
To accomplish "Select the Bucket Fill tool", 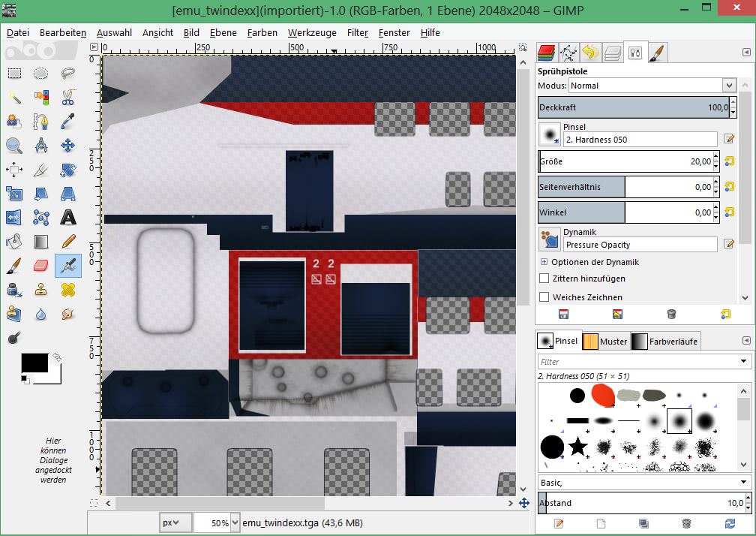I will (x=14, y=241).
